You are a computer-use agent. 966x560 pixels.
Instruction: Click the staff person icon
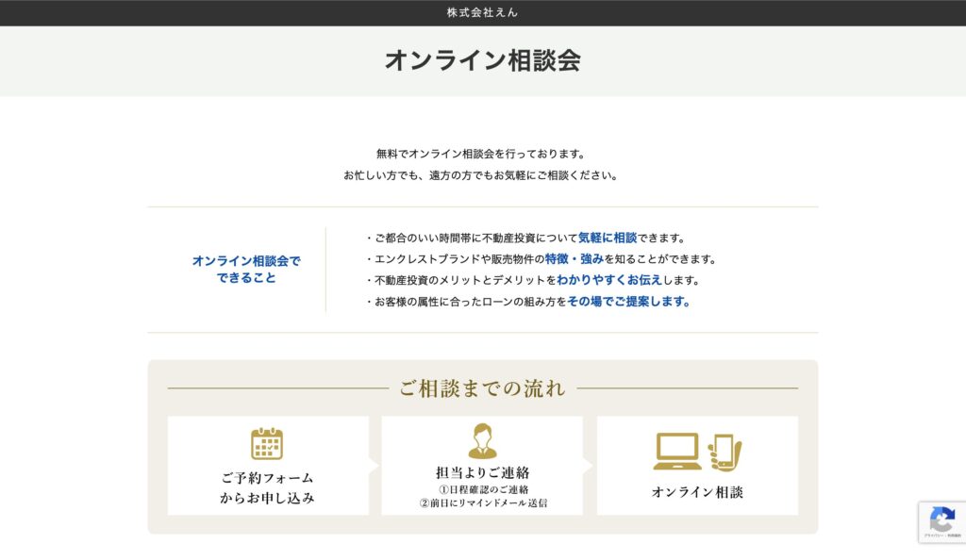click(x=482, y=441)
